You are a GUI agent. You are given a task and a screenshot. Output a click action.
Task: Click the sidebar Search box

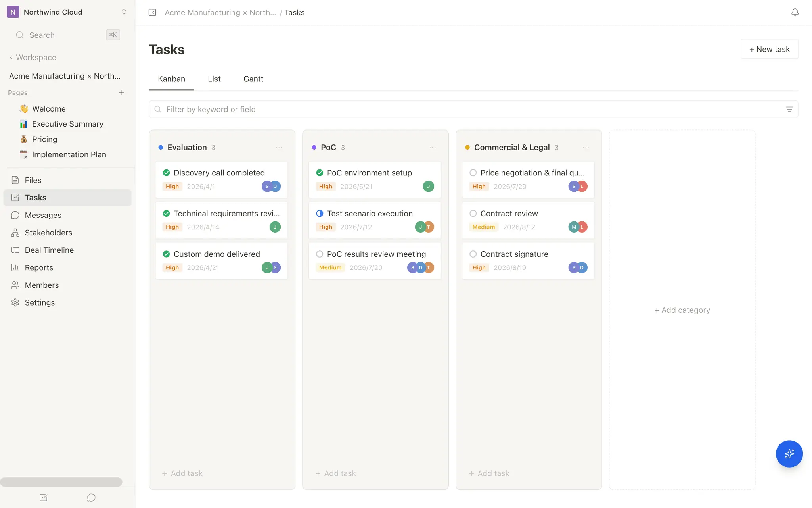point(67,35)
